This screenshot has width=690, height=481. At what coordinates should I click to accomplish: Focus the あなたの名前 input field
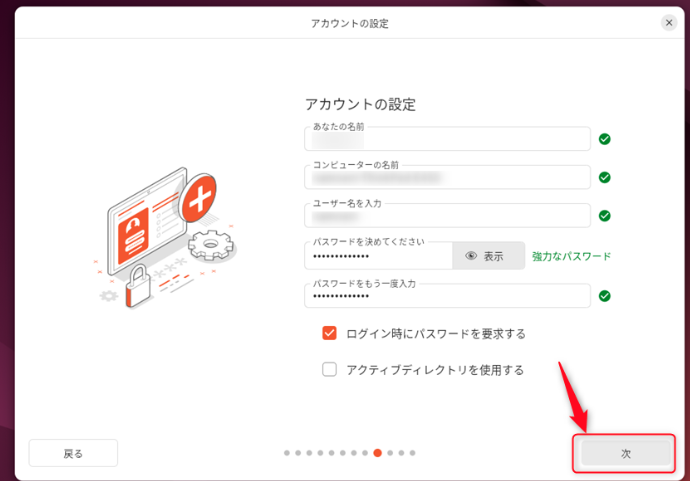pos(447,139)
